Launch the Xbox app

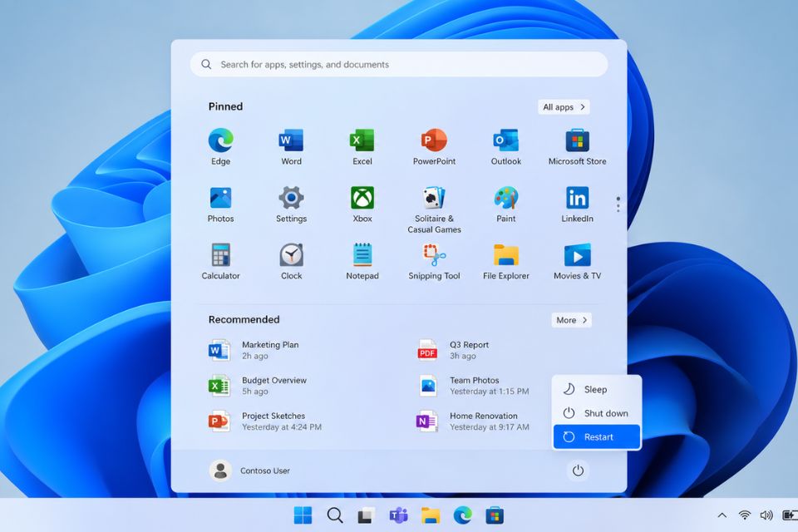click(362, 204)
